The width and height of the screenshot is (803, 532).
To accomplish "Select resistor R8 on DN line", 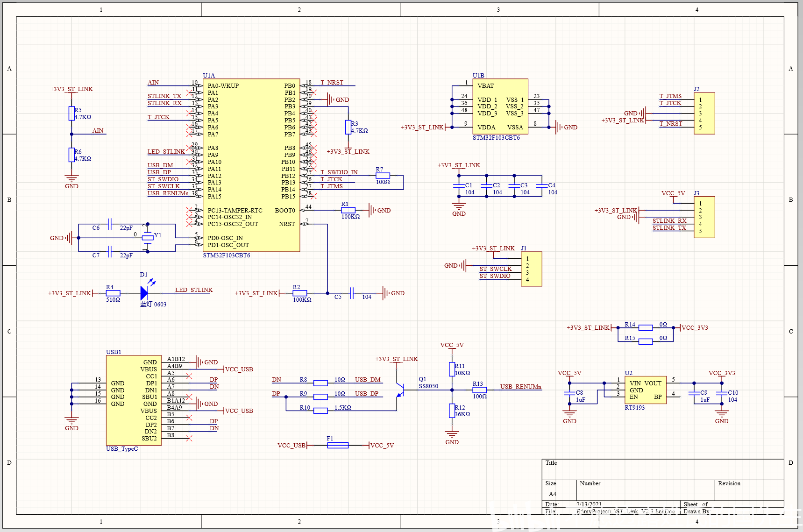I will [320, 383].
